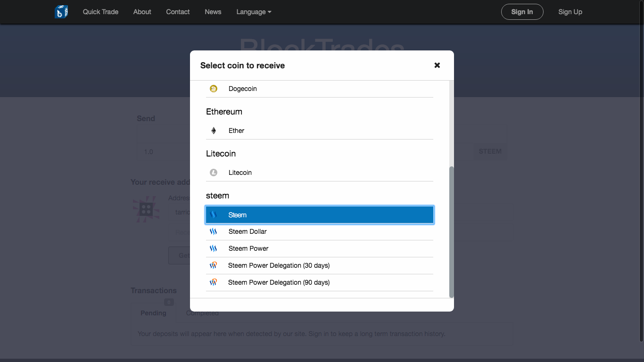Click the 30 days delegation icon
This screenshot has height=362, width=644.
[x=213, y=265]
